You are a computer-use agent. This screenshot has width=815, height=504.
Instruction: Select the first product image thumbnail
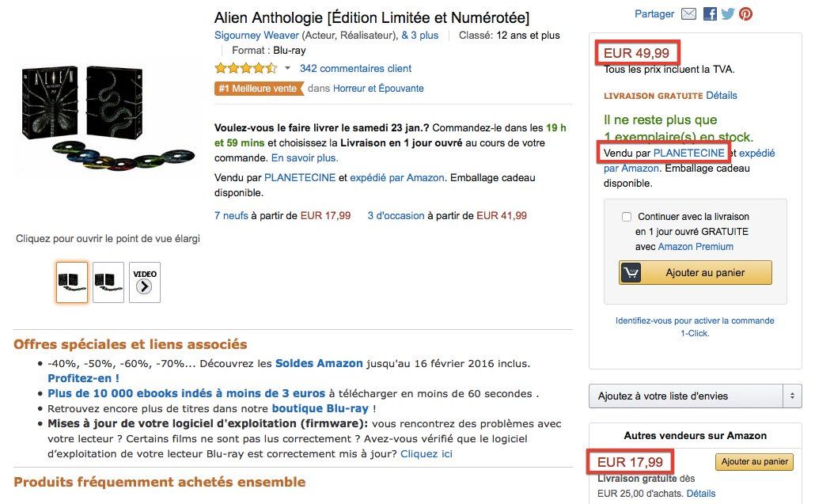click(72, 282)
